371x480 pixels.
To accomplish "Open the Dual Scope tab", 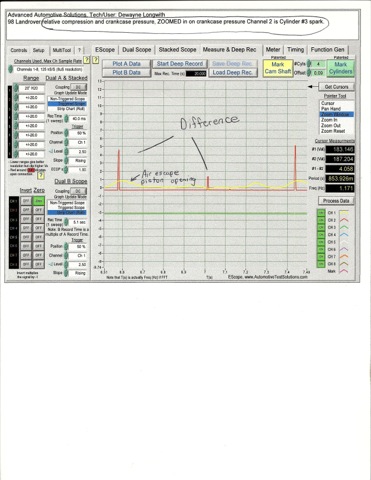I will pyautogui.click(x=137, y=50).
